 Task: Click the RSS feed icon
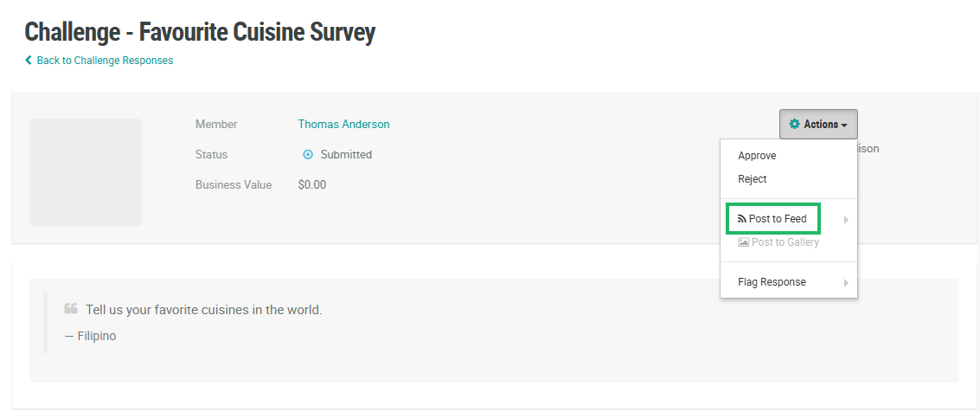(742, 220)
